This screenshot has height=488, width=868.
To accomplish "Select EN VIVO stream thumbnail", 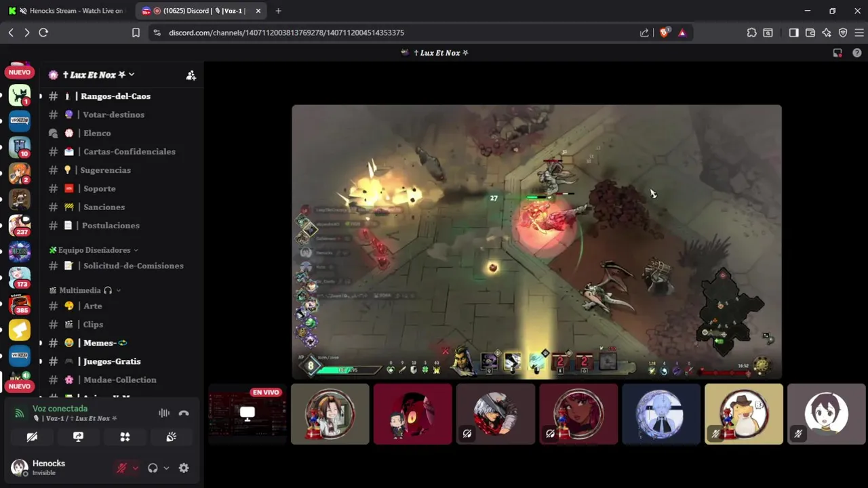I will [x=248, y=414].
